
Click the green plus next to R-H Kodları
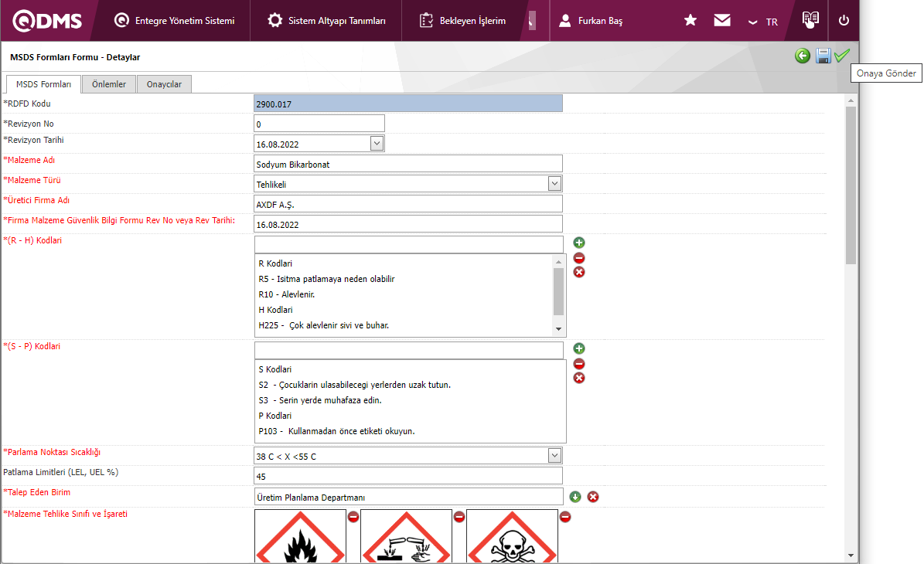click(579, 243)
